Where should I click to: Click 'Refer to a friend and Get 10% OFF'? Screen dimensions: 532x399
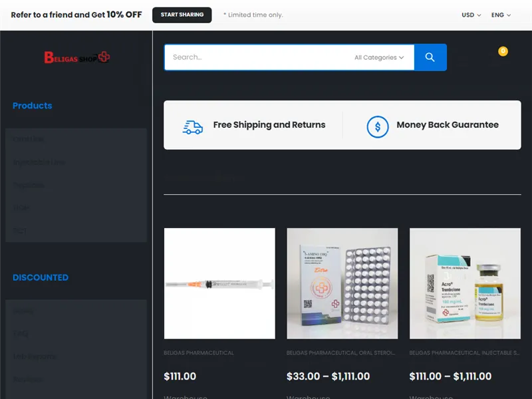pyautogui.click(x=76, y=15)
